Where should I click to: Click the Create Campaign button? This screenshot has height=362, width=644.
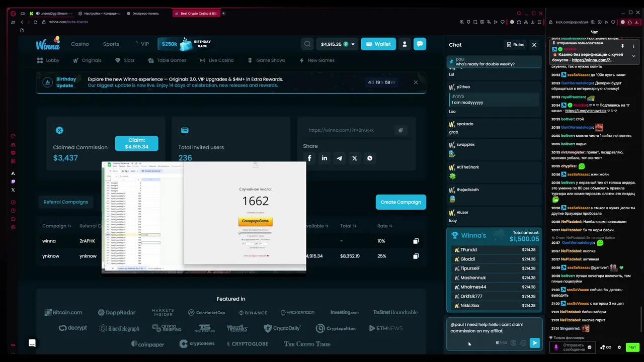coord(400,202)
